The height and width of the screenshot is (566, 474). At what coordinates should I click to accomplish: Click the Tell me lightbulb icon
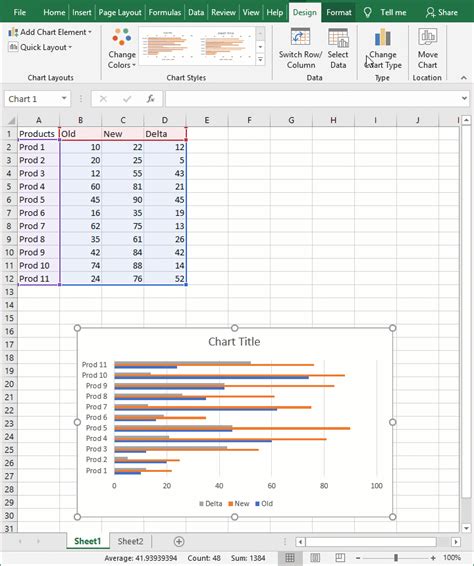[x=368, y=13]
